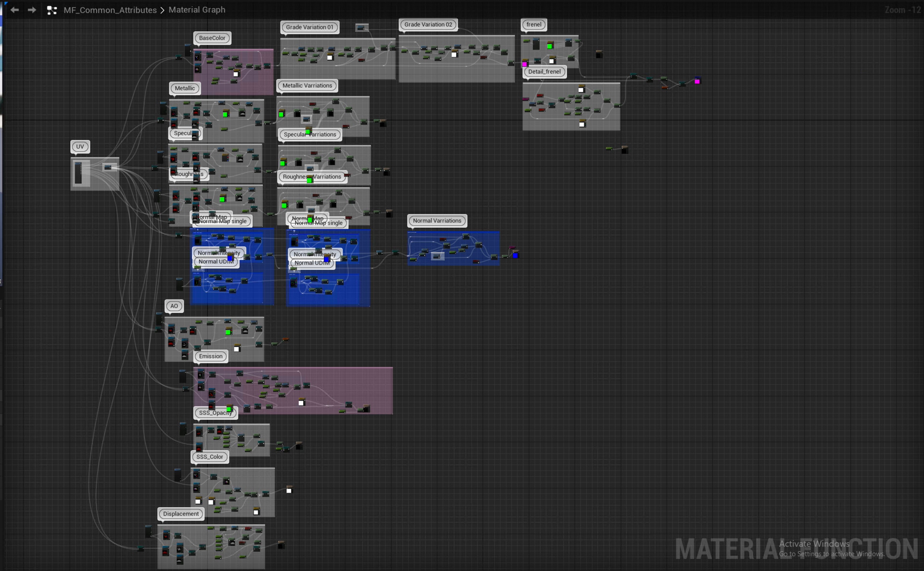Open the MF_Common_Attributes breadcrumb entry

[110, 10]
